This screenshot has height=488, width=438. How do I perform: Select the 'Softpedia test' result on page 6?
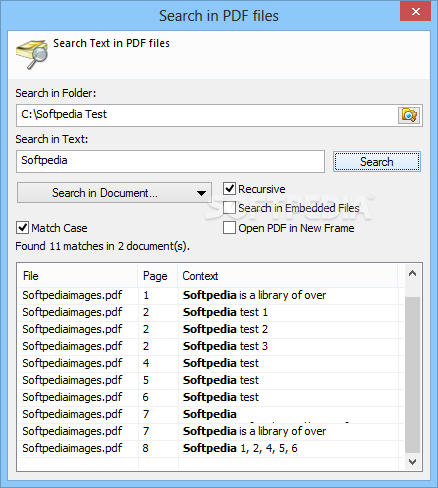[x=211, y=397]
